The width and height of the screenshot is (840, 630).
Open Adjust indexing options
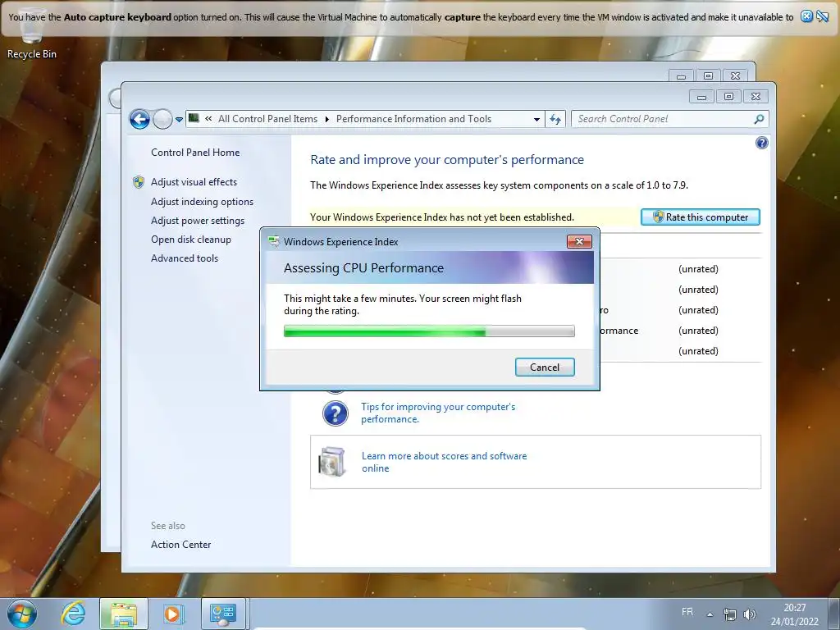pyautogui.click(x=202, y=202)
